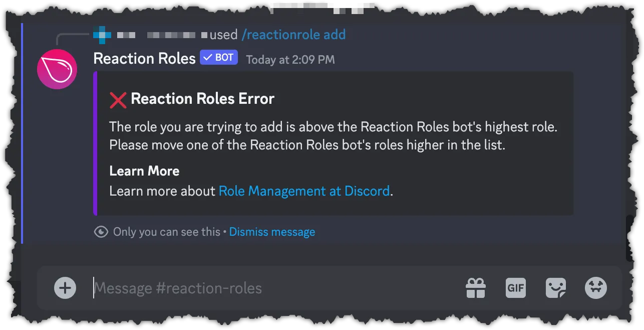Click the small user avatar above message
This screenshot has height=330, width=644.
102,35
